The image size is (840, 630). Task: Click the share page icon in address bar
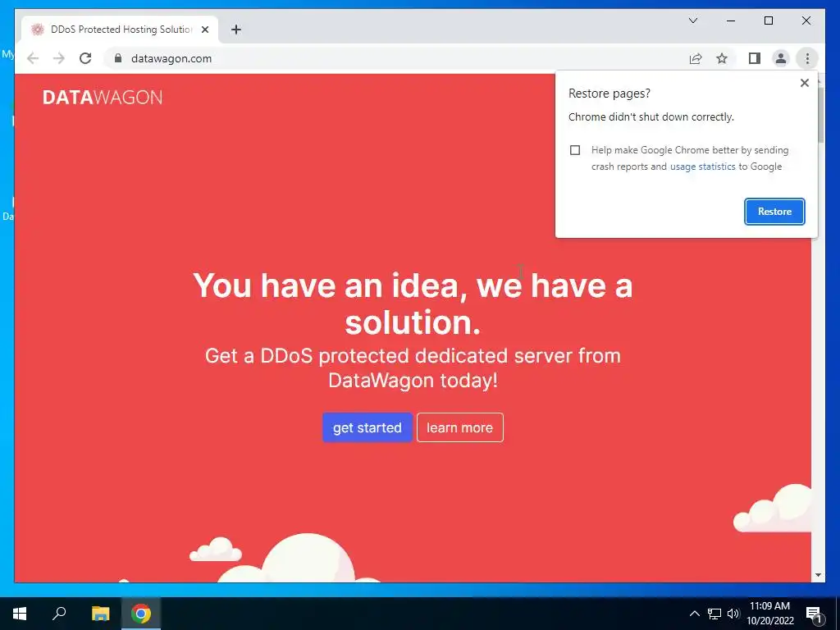(x=696, y=58)
